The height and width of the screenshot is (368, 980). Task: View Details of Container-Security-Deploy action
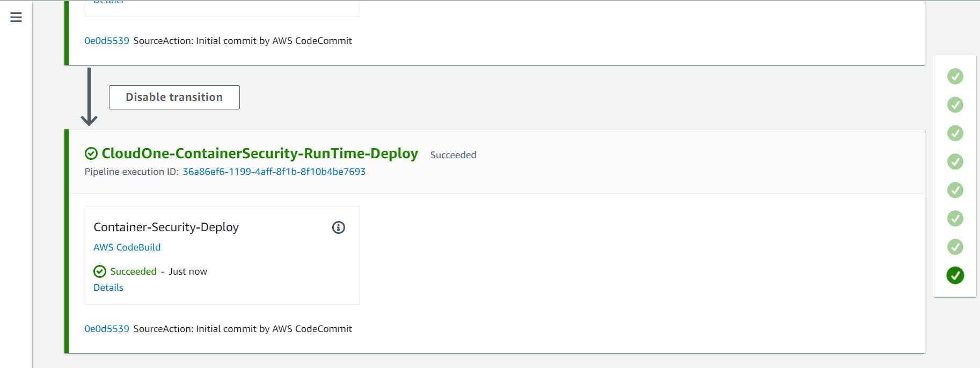108,288
